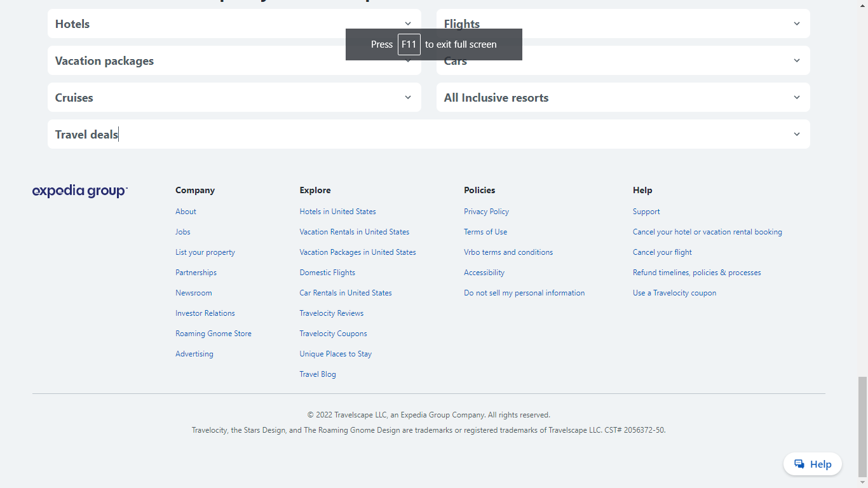Expand the Vacation packages accordion

[234, 60]
